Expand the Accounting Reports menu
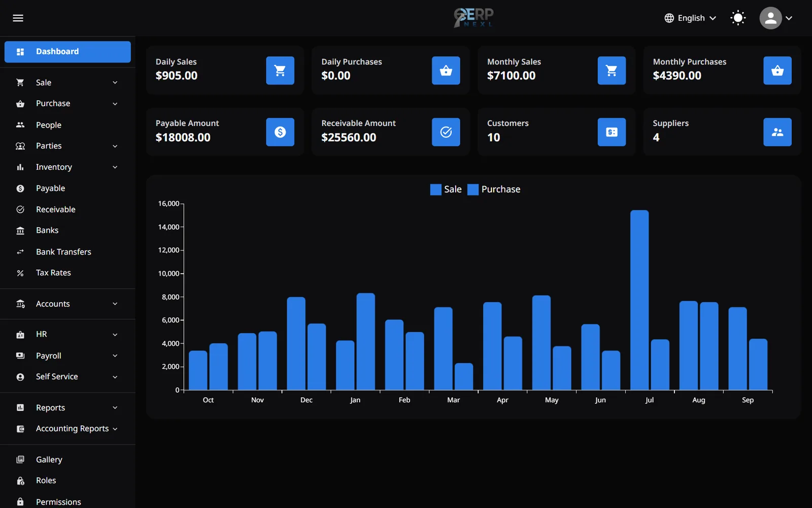 point(67,429)
